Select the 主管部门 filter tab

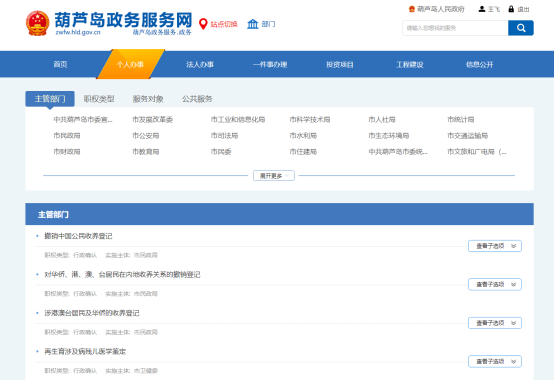click(50, 99)
